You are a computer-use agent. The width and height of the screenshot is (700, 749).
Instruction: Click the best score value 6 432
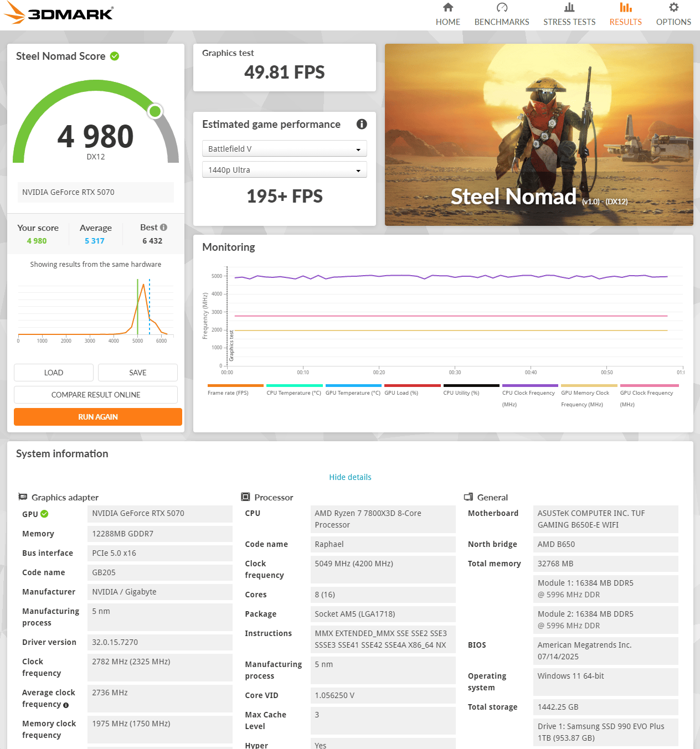coord(152,241)
